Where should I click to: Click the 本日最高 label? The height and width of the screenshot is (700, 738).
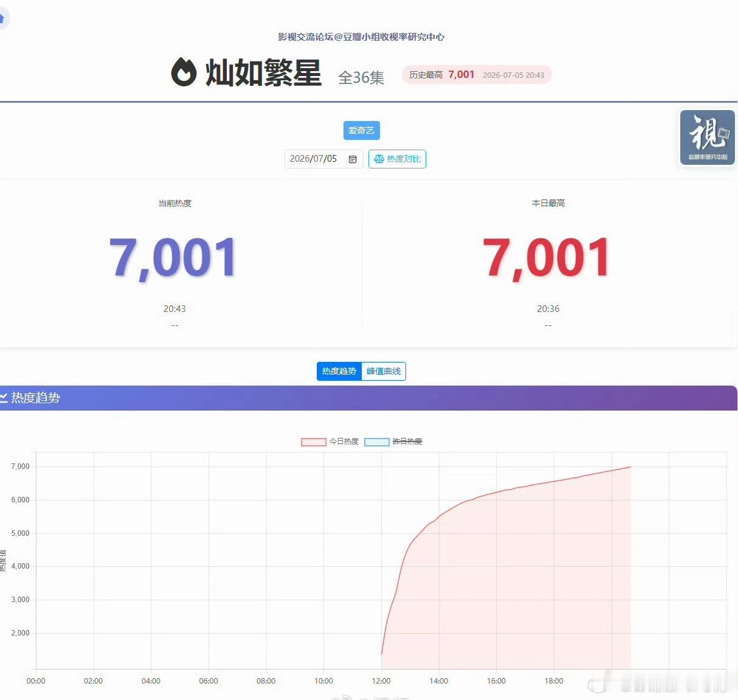548,203
